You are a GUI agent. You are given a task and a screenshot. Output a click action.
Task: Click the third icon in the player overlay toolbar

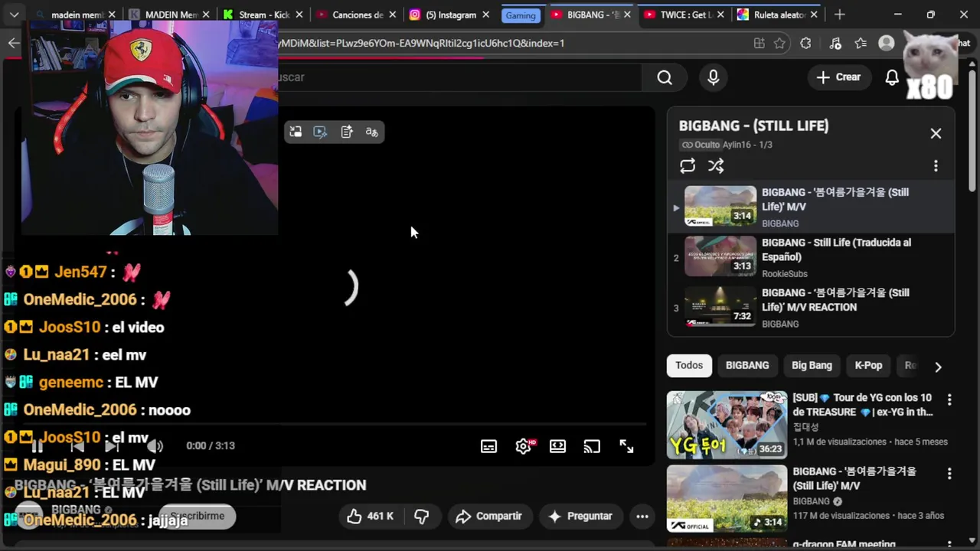coord(347,132)
